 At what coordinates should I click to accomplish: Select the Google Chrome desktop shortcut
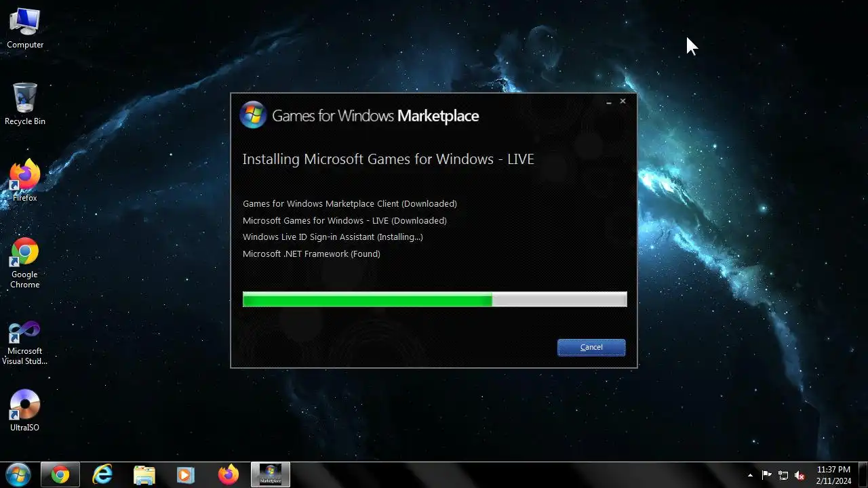[x=25, y=262]
